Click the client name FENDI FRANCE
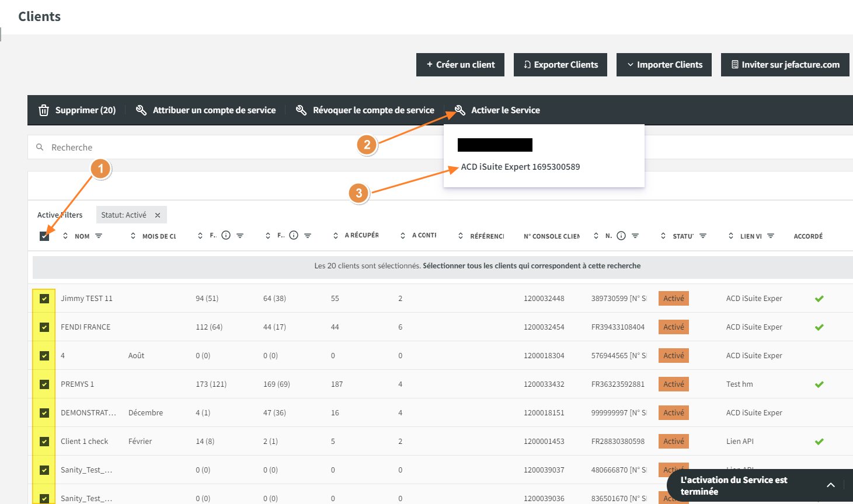Image resolution: width=853 pixels, height=504 pixels. 86,327
